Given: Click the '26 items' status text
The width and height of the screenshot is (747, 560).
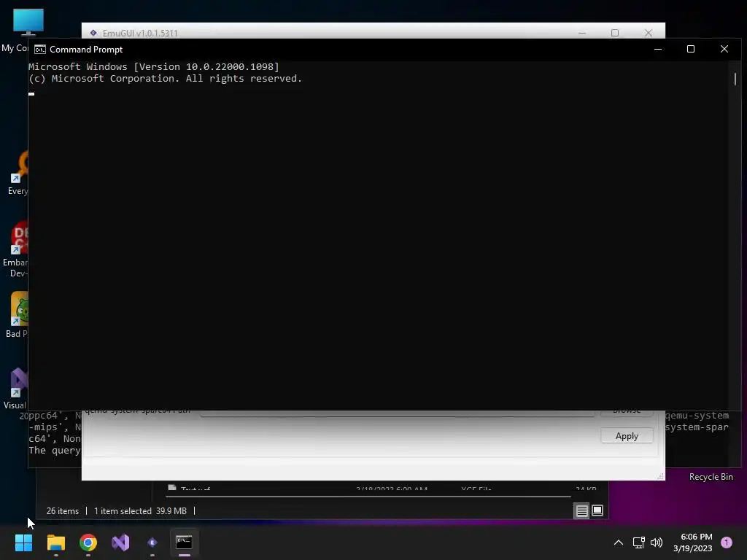Looking at the screenshot, I should pyautogui.click(x=63, y=511).
